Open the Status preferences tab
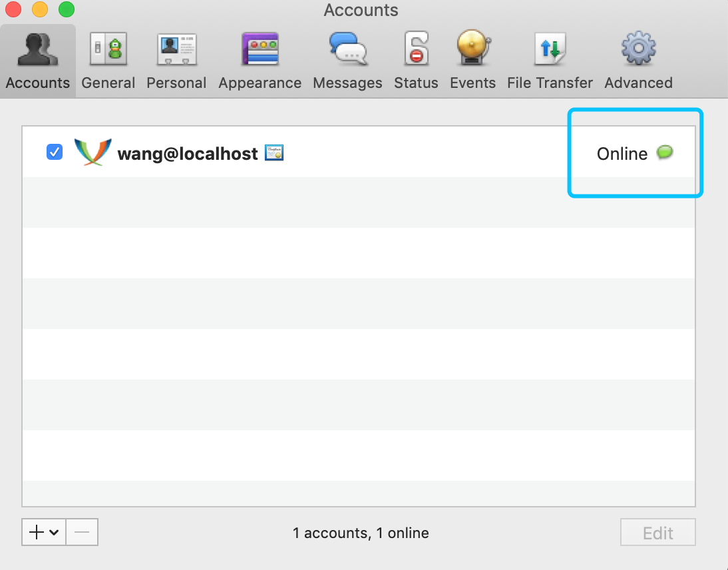Screen dimensions: 728x570 [416, 61]
